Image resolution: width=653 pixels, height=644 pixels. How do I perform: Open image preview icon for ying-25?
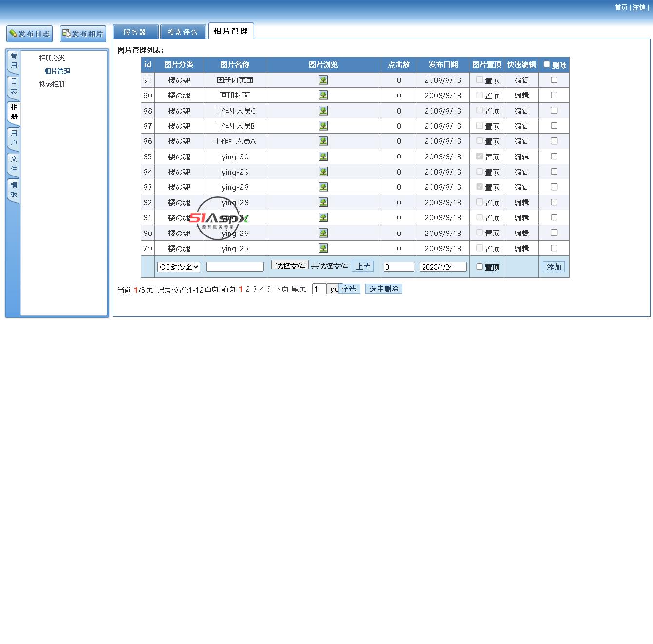[x=323, y=248]
